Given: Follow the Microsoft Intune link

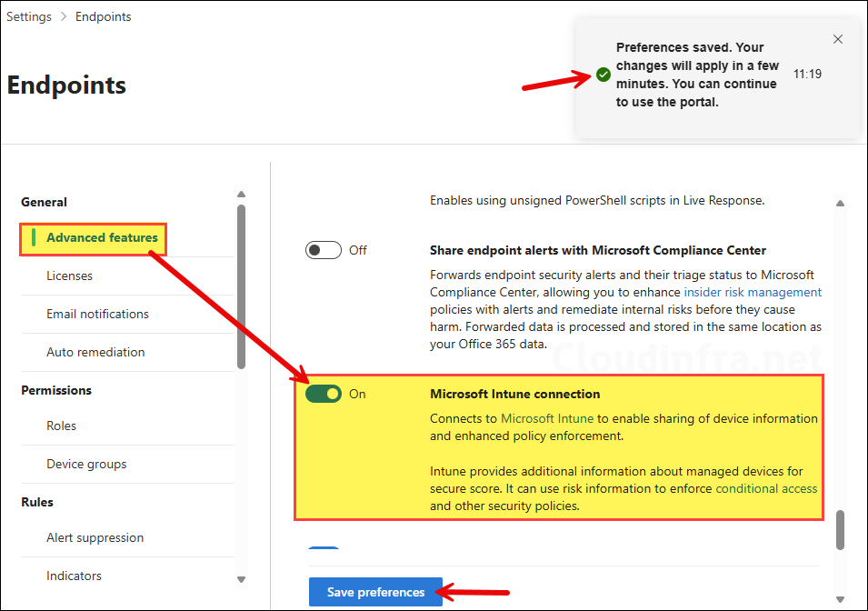Looking at the screenshot, I should [x=547, y=419].
